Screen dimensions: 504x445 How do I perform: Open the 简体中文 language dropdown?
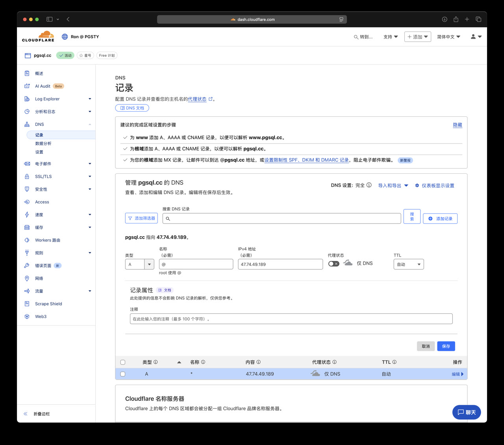[x=448, y=37]
